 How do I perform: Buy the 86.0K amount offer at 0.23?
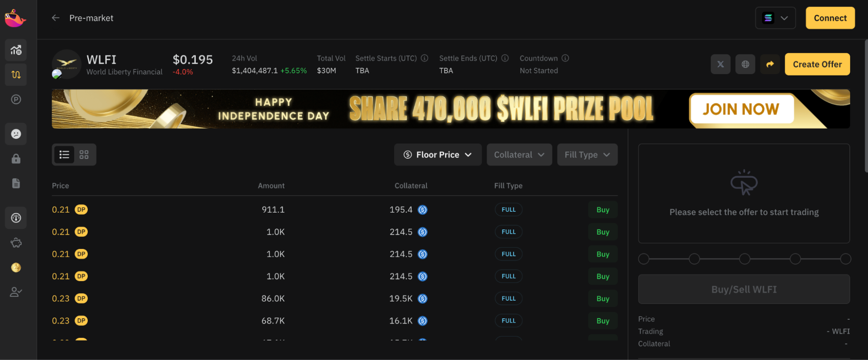point(603,299)
